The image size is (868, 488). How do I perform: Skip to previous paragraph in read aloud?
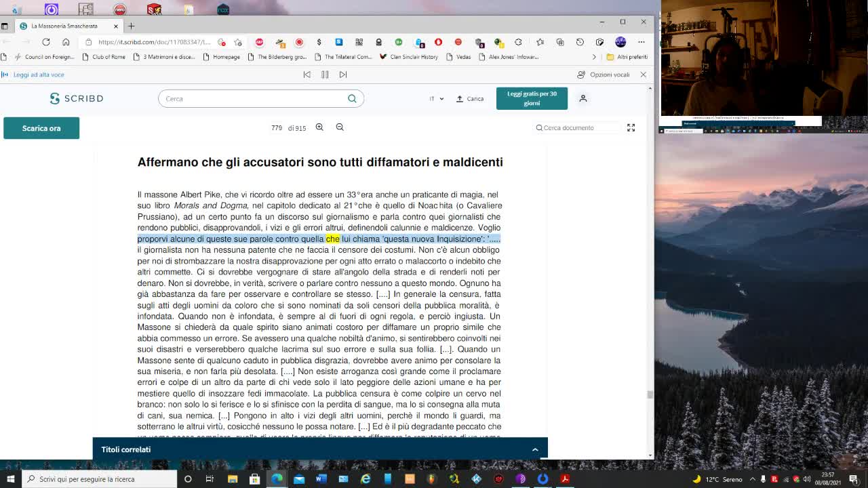click(307, 75)
